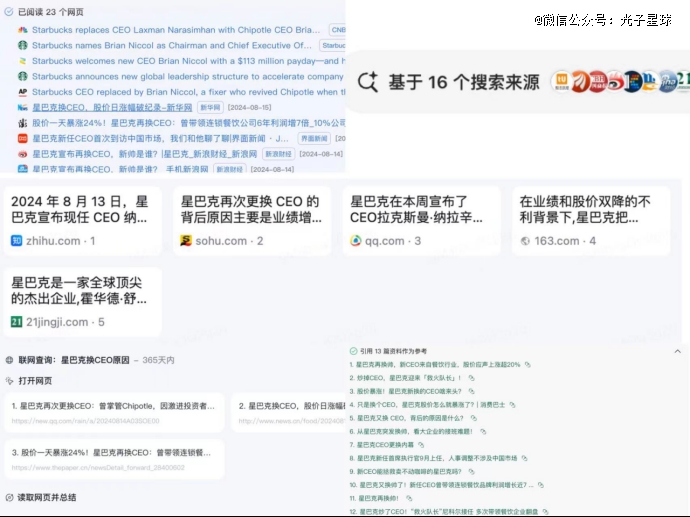
Task: Click the magnifier sparkle icon beside 基于16个搜索来源
Action: coord(368,82)
